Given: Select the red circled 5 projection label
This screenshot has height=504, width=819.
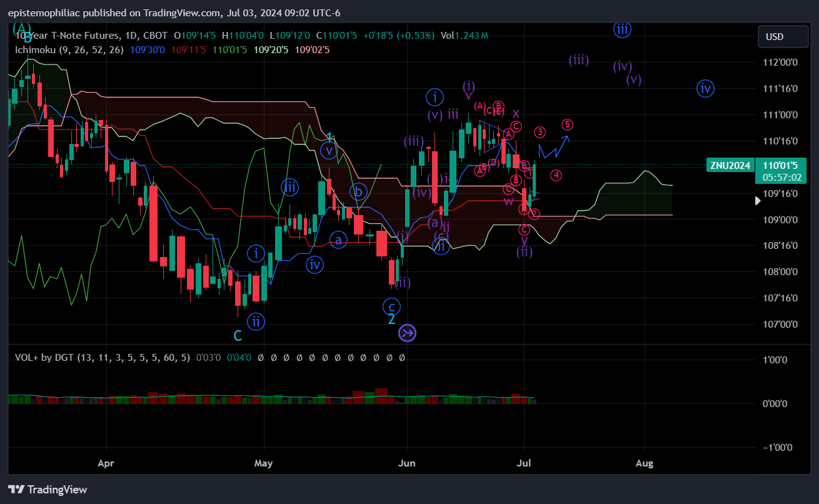Looking at the screenshot, I should (x=566, y=124).
